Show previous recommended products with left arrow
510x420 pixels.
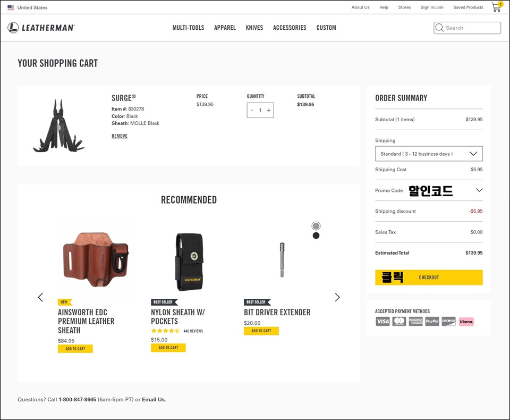point(40,297)
